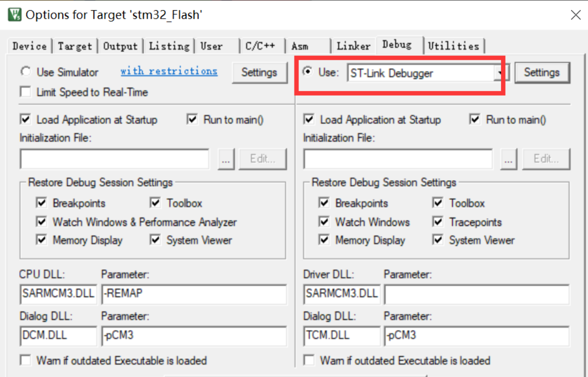588x377 pixels.
Task: Switch to the Target tab
Action: point(74,46)
